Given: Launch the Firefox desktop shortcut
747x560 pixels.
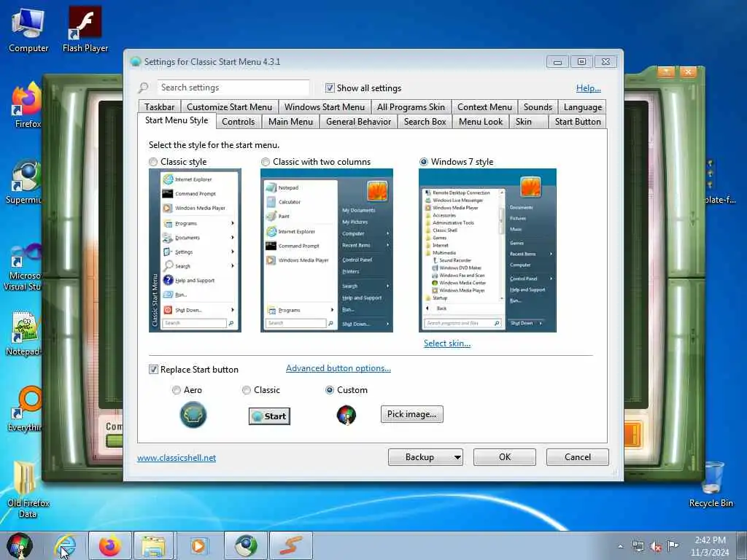Looking at the screenshot, I should click(28, 106).
